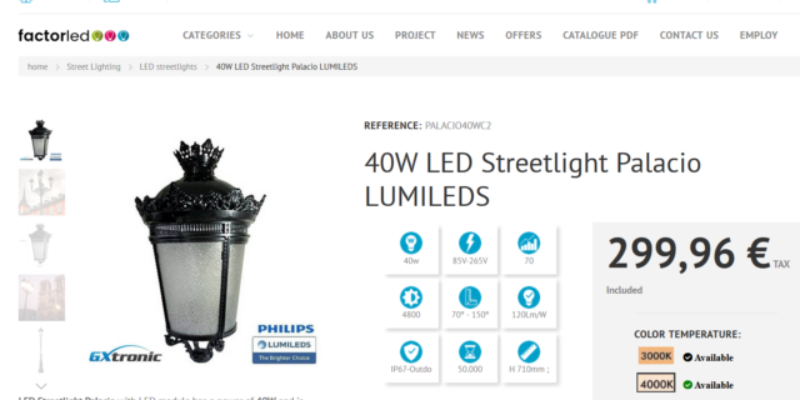Click the H 710mm dimensions icon
Viewport: 800px width, 400px height.
pyautogui.click(x=529, y=352)
